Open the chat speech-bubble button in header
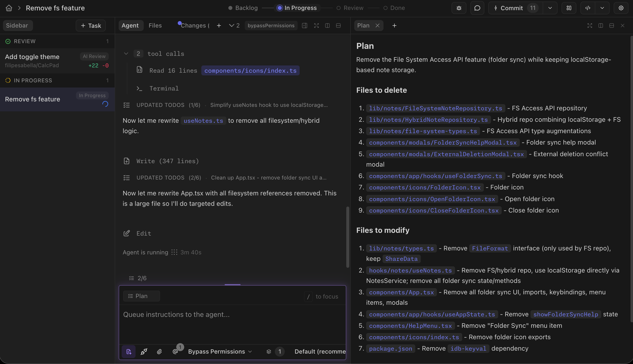 pyautogui.click(x=477, y=8)
